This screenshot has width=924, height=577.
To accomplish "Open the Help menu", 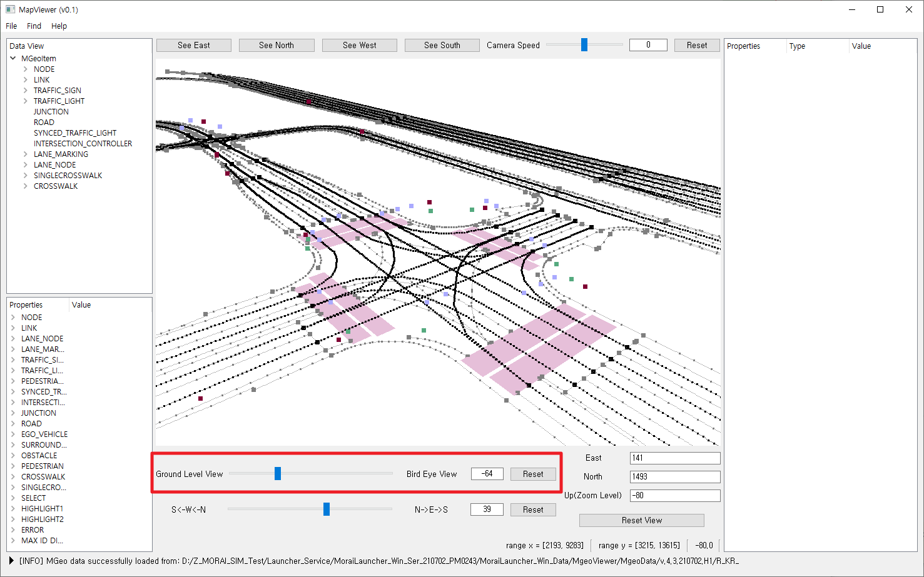I will 59,26.
